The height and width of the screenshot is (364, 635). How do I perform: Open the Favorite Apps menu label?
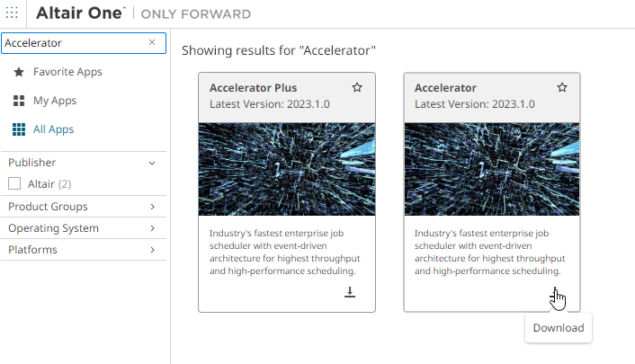coord(67,72)
